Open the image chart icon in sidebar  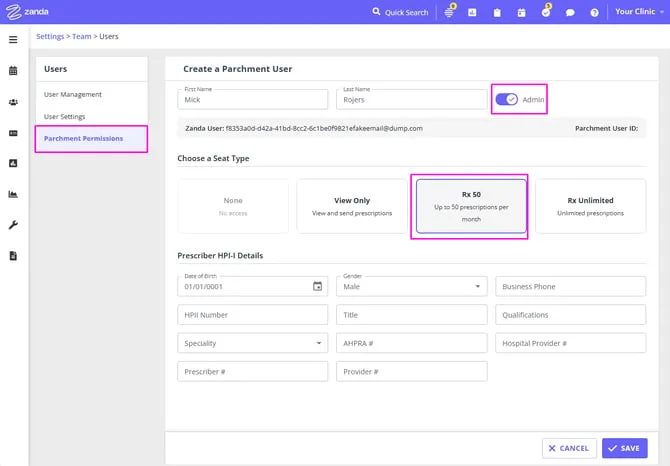coord(13,163)
